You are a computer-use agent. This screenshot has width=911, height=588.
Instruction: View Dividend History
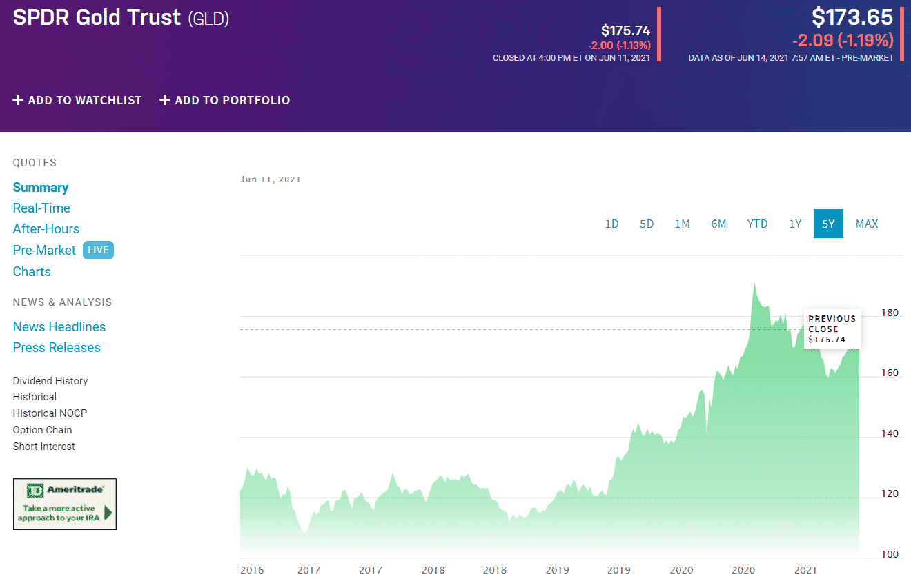[x=50, y=381]
